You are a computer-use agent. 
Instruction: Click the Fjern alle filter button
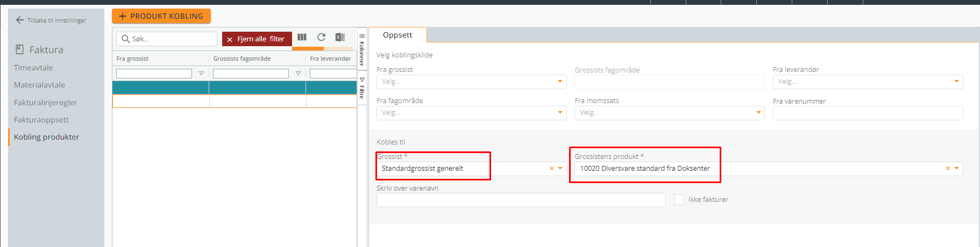pyautogui.click(x=257, y=39)
